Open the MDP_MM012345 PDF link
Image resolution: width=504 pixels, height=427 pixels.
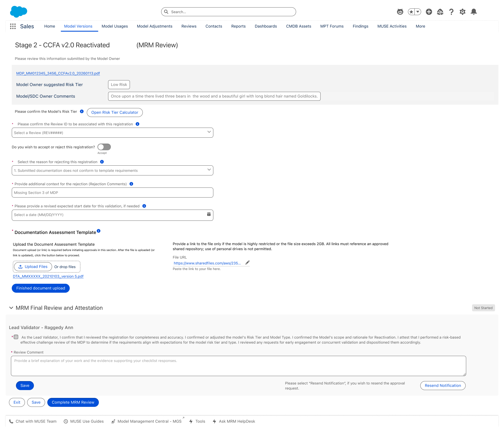(x=58, y=73)
